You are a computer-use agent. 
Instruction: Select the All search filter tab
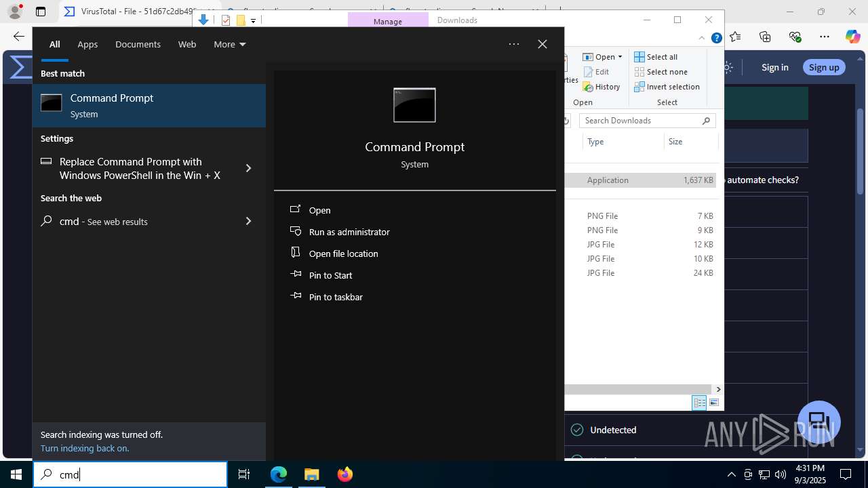pos(54,44)
